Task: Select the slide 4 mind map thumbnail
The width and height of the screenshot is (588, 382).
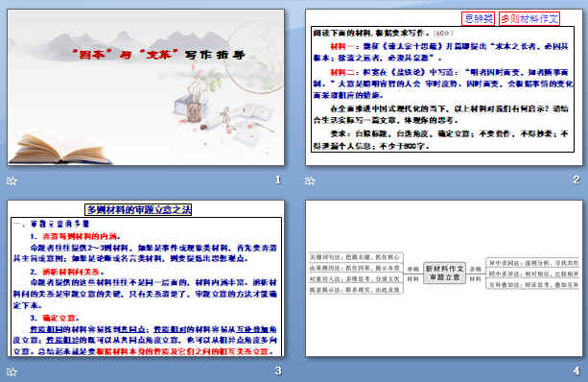Action: pyautogui.click(x=444, y=278)
